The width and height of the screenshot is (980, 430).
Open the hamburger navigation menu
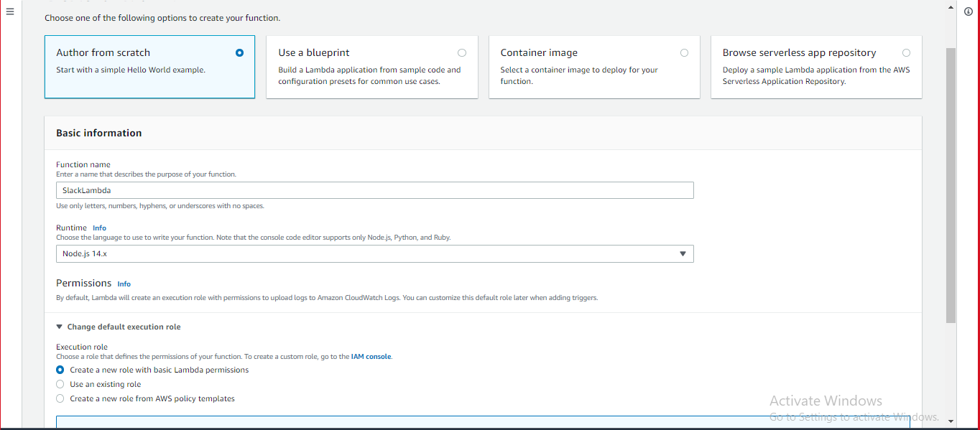point(10,11)
